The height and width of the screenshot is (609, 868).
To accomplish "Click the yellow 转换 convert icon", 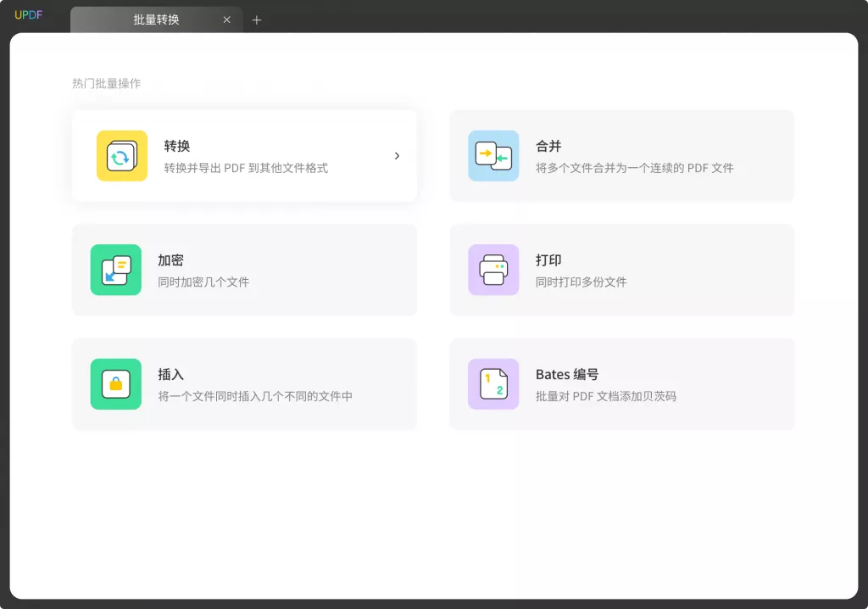I will point(122,156).
